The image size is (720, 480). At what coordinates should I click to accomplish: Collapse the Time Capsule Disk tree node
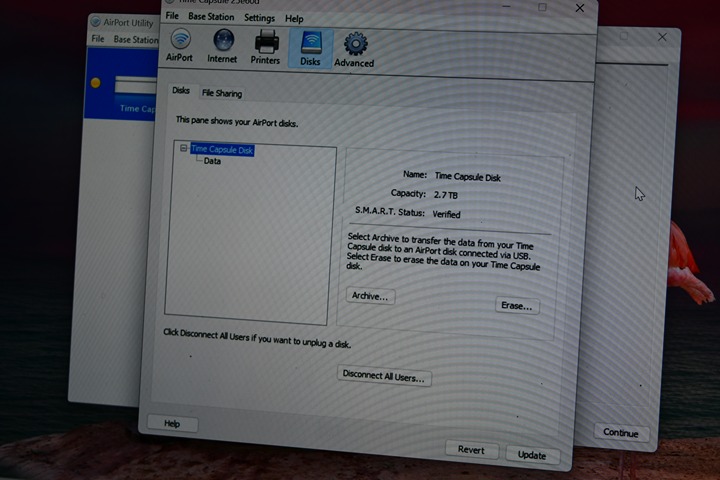(183, 148)
